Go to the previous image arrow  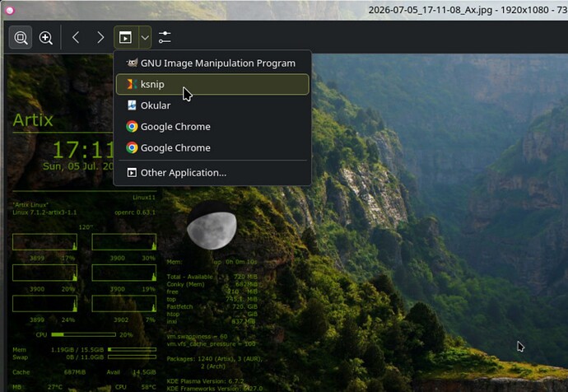(x=76, y=37)
